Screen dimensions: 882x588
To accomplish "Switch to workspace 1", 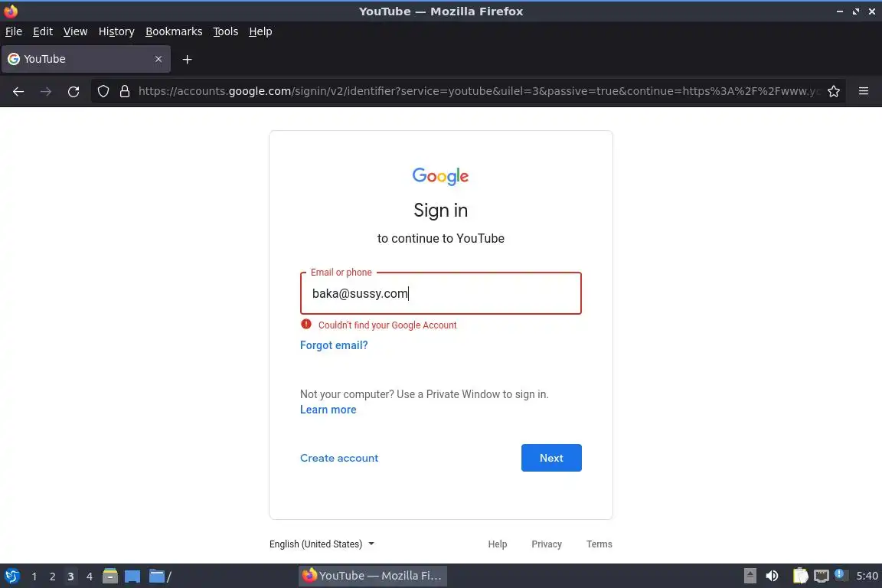I will pos(34,577).
